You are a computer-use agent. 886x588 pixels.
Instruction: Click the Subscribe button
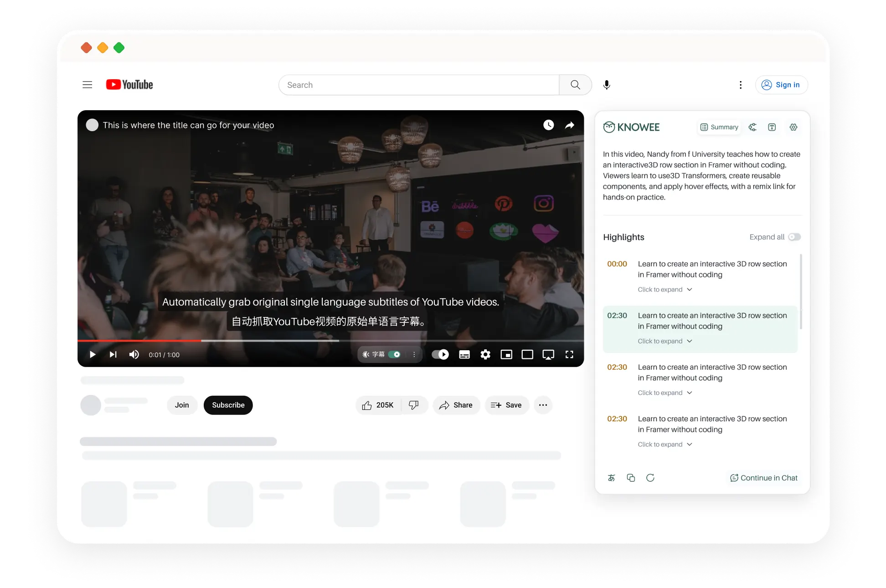pyautogui.click(x=228, y=405)
